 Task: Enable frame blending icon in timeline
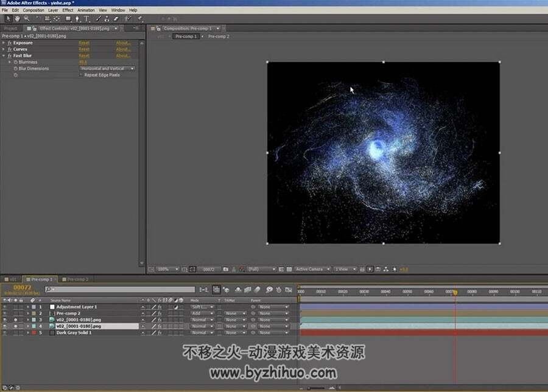click(248, 289)
